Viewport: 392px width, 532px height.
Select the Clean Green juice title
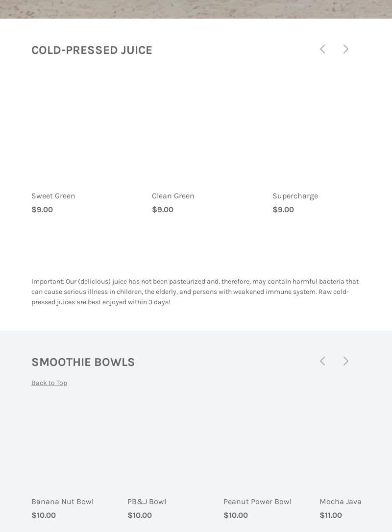point(173,196)
